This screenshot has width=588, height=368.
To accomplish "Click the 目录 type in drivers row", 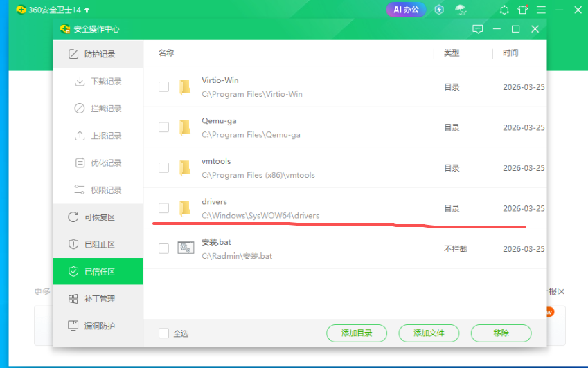I will click(x=452, y=208).
